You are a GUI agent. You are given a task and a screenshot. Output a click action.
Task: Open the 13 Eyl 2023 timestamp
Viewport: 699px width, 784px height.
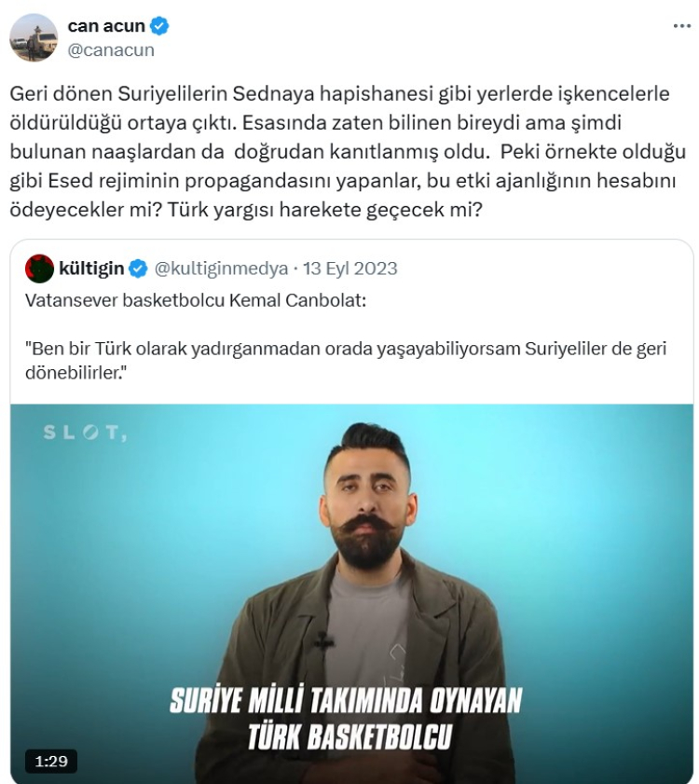click(x=350, y=268)
